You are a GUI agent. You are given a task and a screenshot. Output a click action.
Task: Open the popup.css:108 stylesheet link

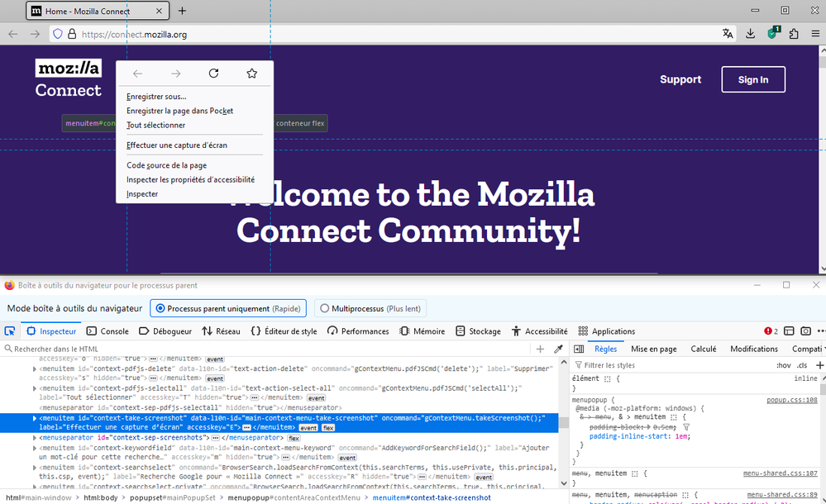pos(792,400)
